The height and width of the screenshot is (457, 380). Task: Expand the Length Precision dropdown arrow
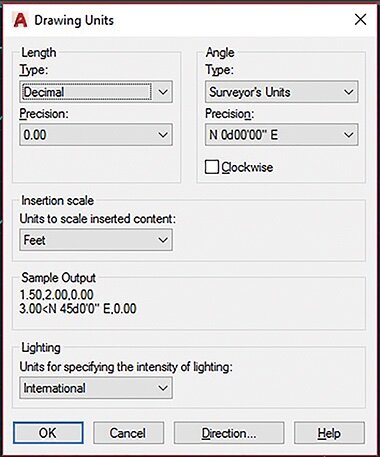(x=163, y=135)
